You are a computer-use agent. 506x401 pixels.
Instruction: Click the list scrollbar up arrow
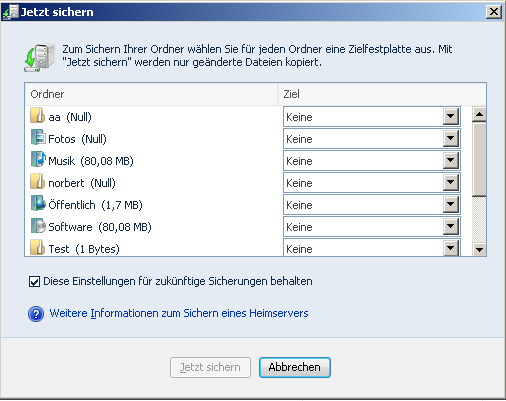pos(479,114)
